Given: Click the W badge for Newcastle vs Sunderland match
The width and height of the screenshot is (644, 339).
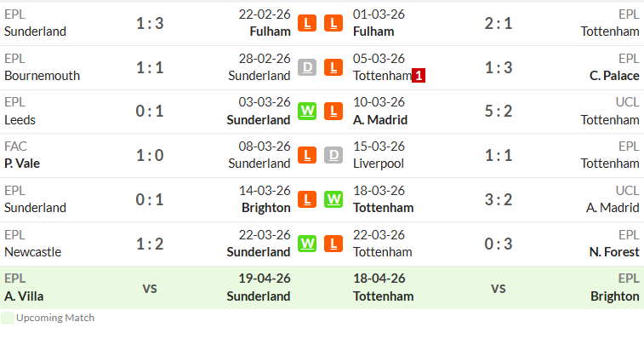Looking at the screenshot, I should coord(307,244).
